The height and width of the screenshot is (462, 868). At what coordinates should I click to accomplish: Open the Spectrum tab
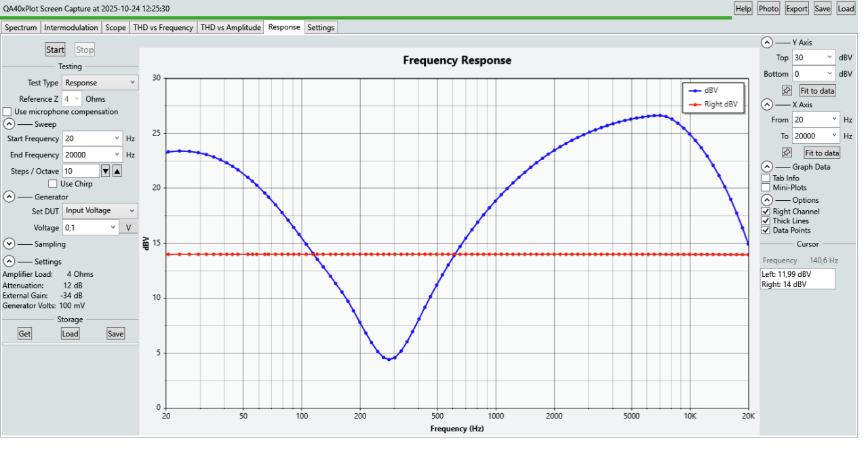tap(21, 28)
